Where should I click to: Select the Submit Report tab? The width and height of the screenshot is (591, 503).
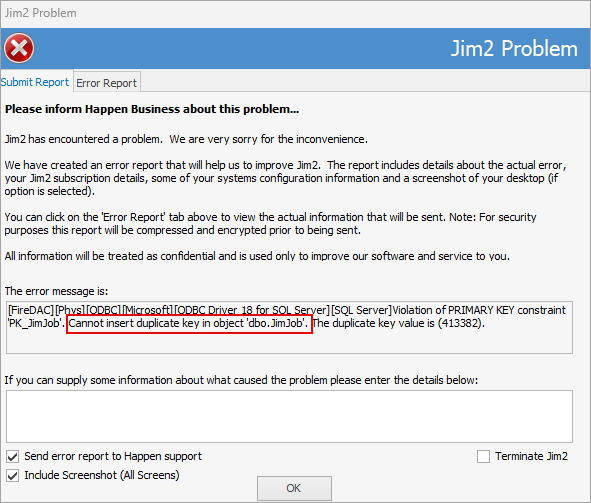pyautogui.click(x=35, y=82)
